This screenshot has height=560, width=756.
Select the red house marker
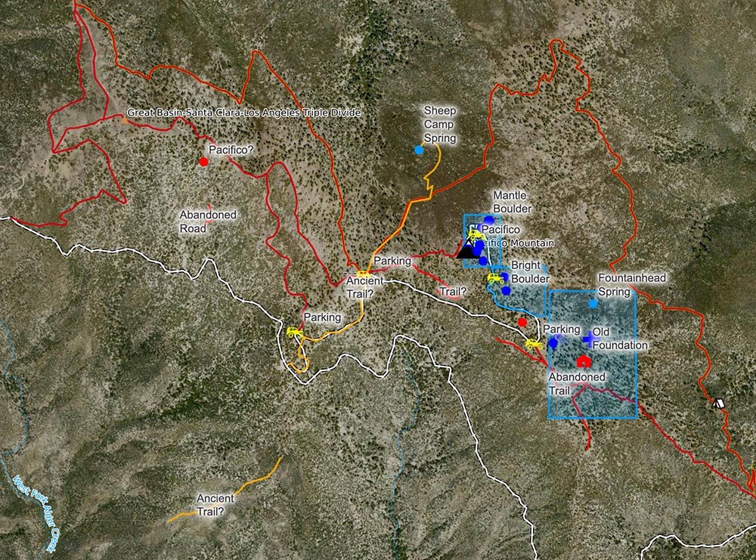(584, 361)
